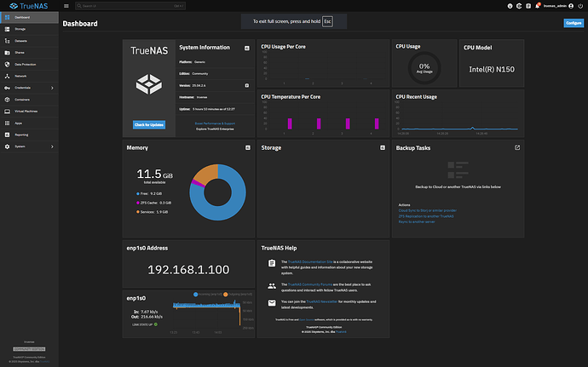The width and height of the screenshot is (588, 367).
Task: Click the power icon in the top bar
Action: point(580,6)
